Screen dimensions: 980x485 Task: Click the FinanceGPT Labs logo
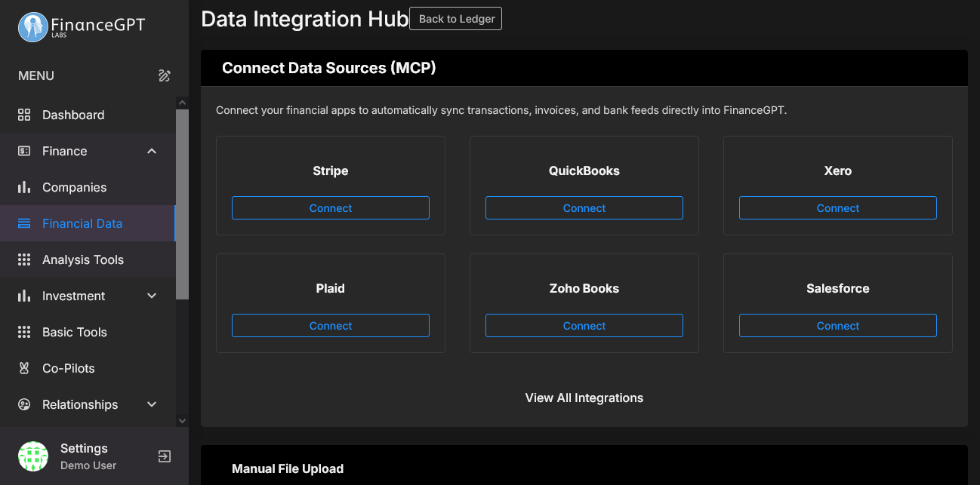point(79,25)
